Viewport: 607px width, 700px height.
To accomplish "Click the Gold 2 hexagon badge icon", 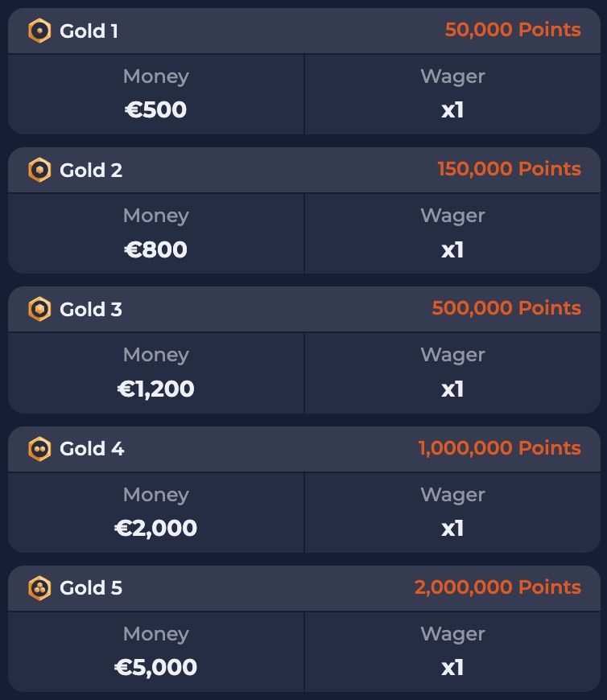I will pyautogui.click(x=39, y=170).
